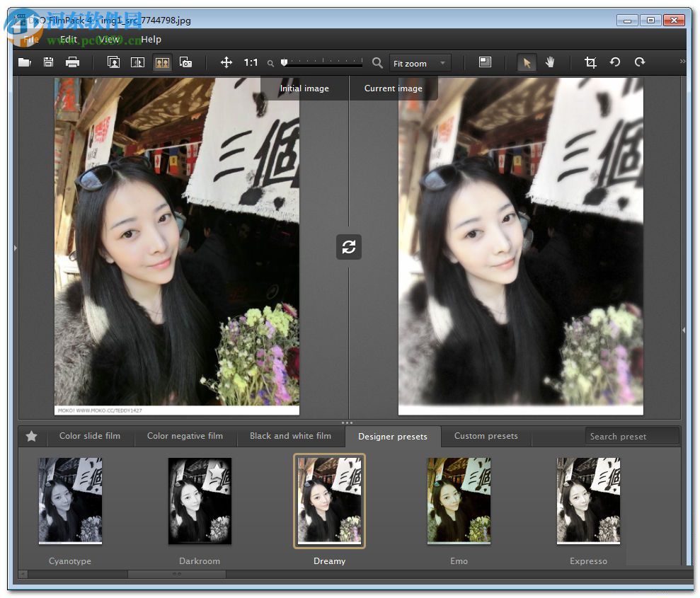Open an image file with folder icon

point(25,62)
